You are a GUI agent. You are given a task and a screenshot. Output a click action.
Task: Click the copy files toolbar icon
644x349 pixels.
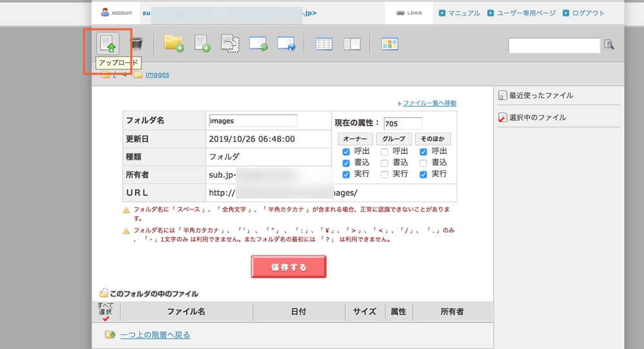tap(230, 44)
